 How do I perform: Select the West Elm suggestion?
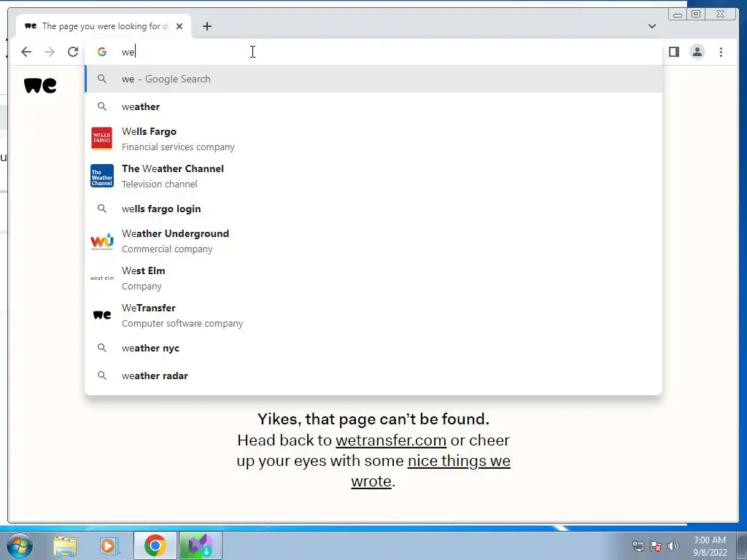pos(373,278)
